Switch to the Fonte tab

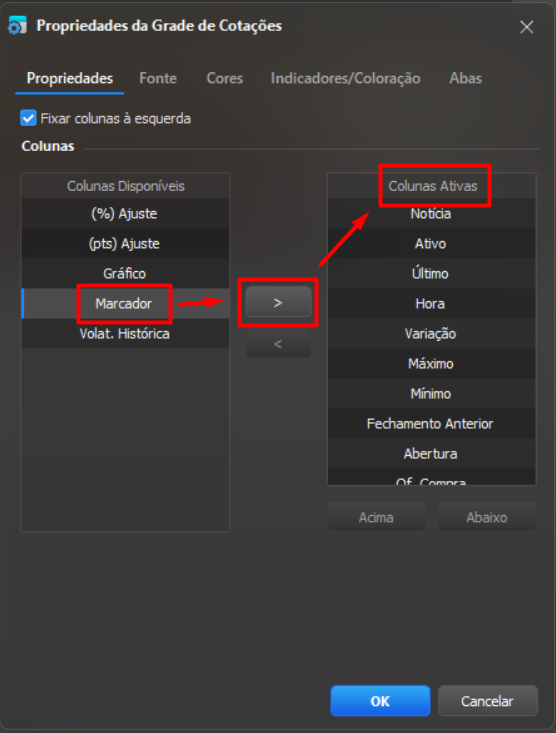coord(158,78)
